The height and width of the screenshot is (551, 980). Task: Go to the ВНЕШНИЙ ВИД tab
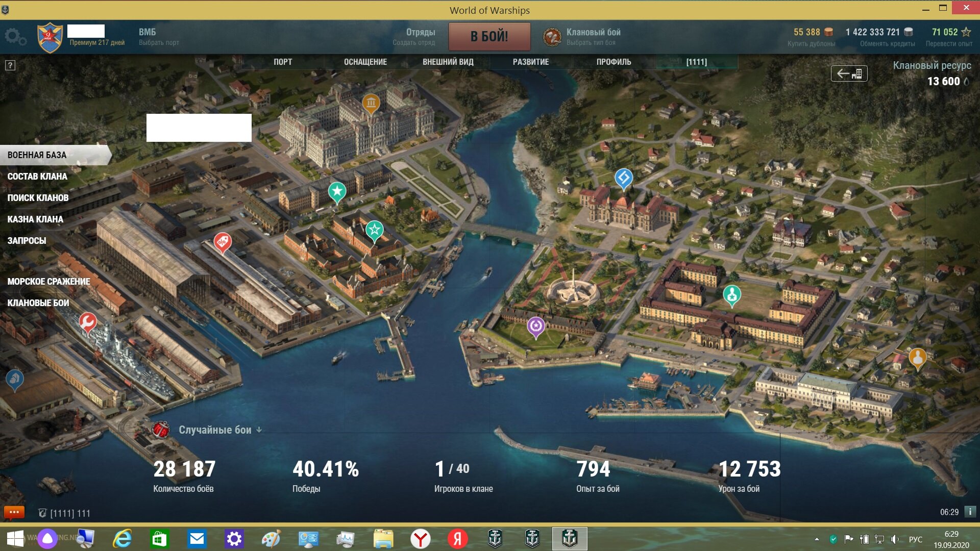coord(448,62)
